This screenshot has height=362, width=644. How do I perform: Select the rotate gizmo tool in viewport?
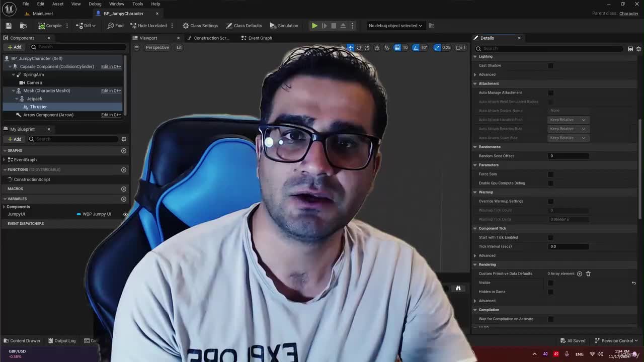359,48
